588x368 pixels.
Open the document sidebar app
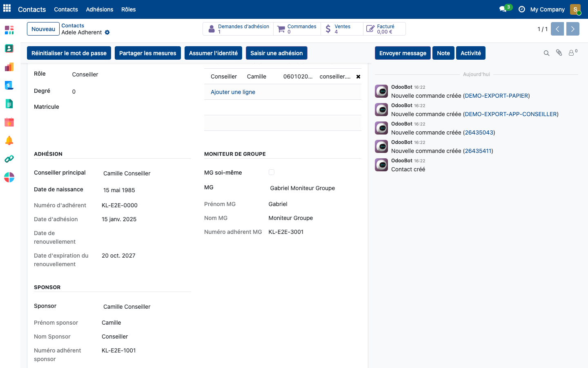coord(9,103)
